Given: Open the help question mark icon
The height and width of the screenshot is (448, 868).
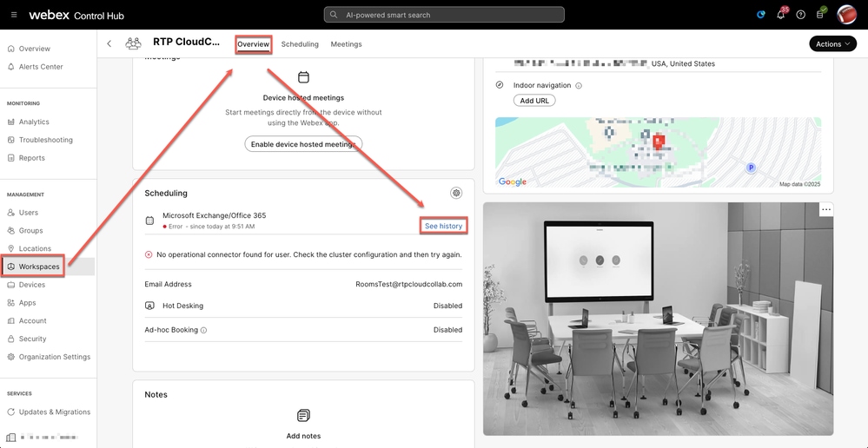Looking at the screenshot, I should coord(800,15).
